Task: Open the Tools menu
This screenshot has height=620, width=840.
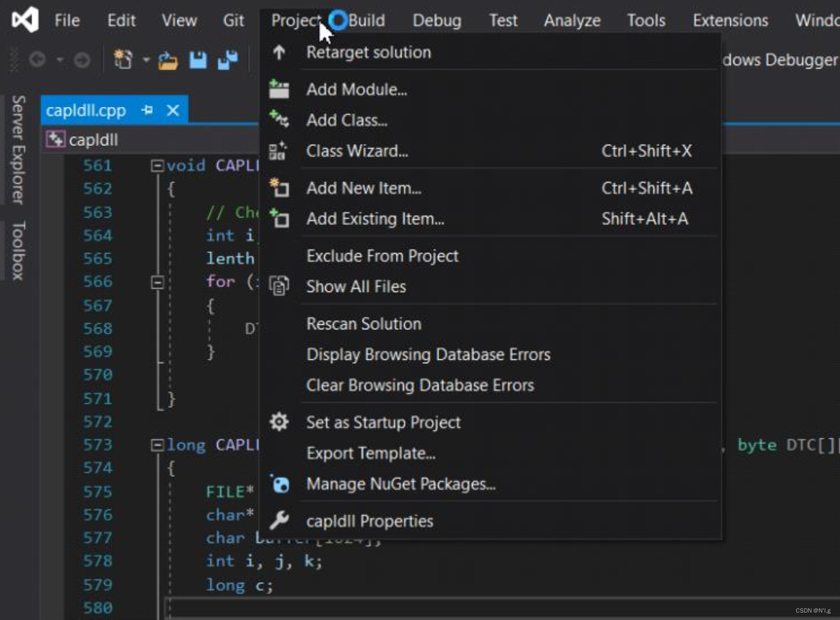Action: tap(646, 20)
